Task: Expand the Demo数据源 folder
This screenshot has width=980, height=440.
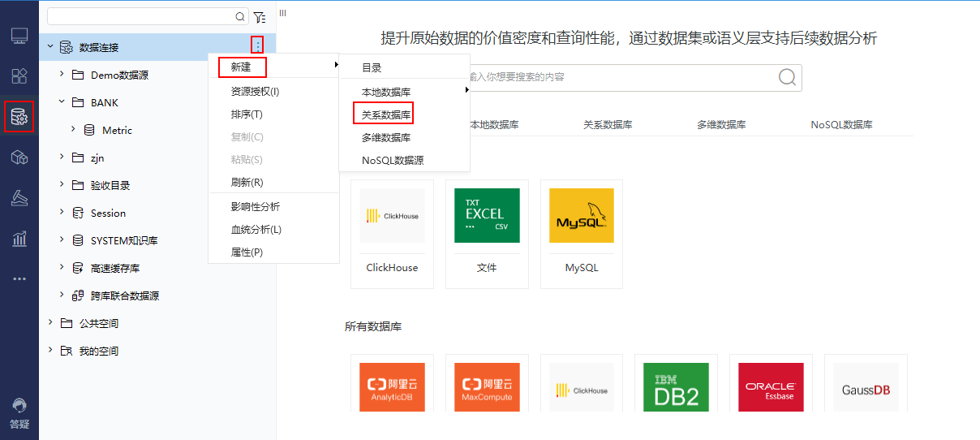Action: pos(62,74)
